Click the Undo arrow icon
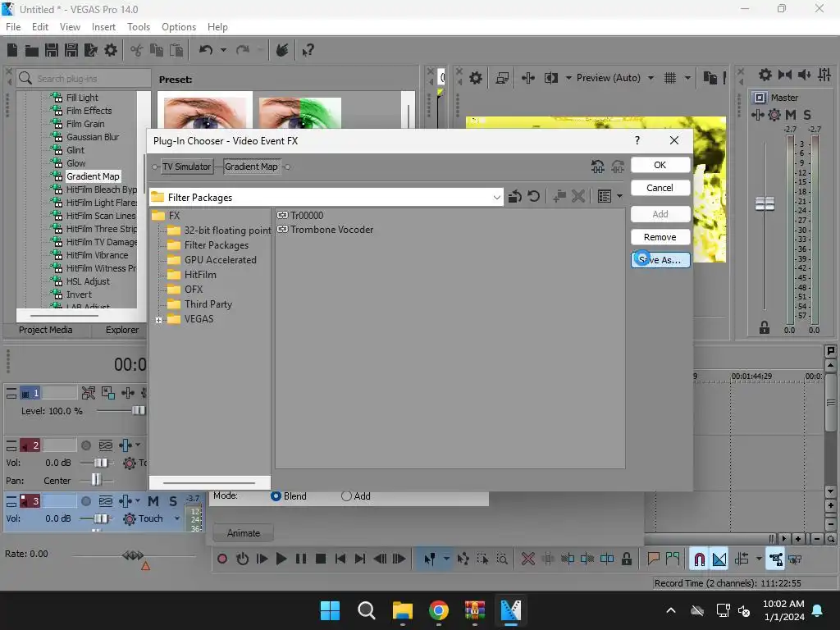The width and height of the screenshot is (840, 630). (x=206, y=50)
